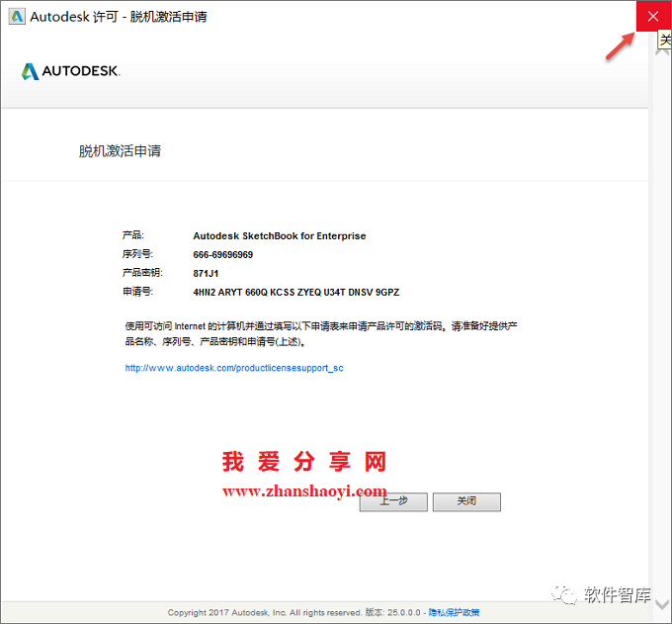This screenshot has height=624, width=672.
Task: Click the request code starting 4HN2 ARYT
Action: (x=296, y=293)
